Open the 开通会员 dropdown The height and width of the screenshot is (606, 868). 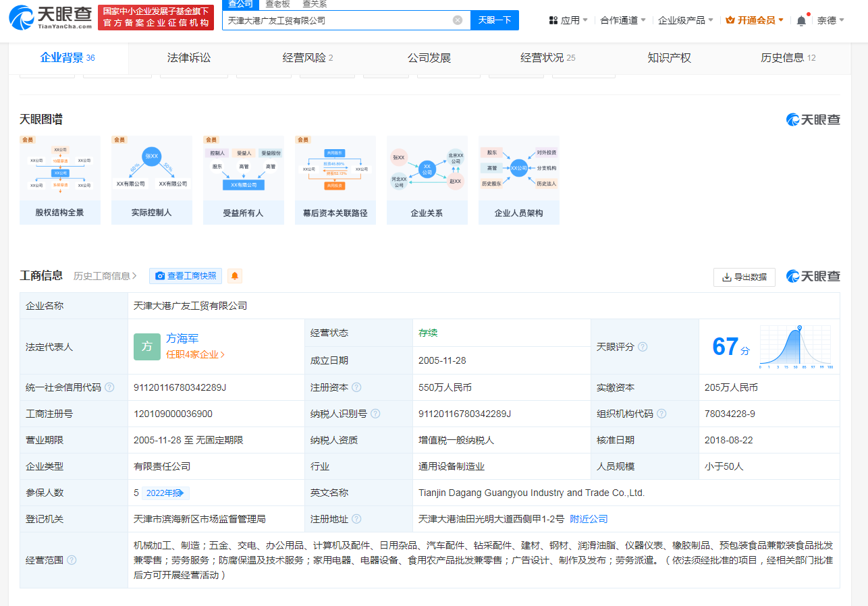pos(755,20)
